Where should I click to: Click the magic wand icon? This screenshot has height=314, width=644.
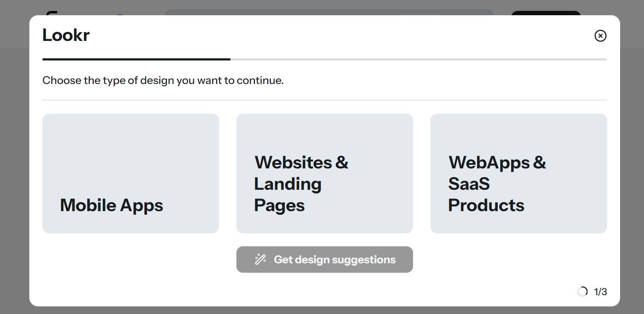tap(260, 260)
